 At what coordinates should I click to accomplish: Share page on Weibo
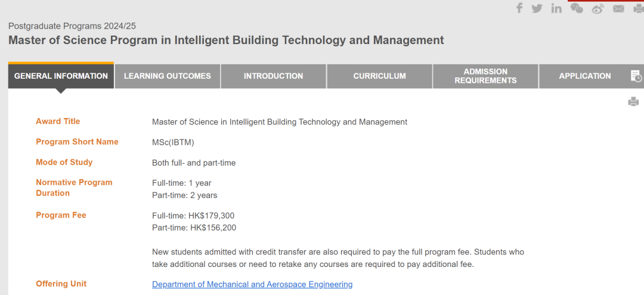click(597, 8)
